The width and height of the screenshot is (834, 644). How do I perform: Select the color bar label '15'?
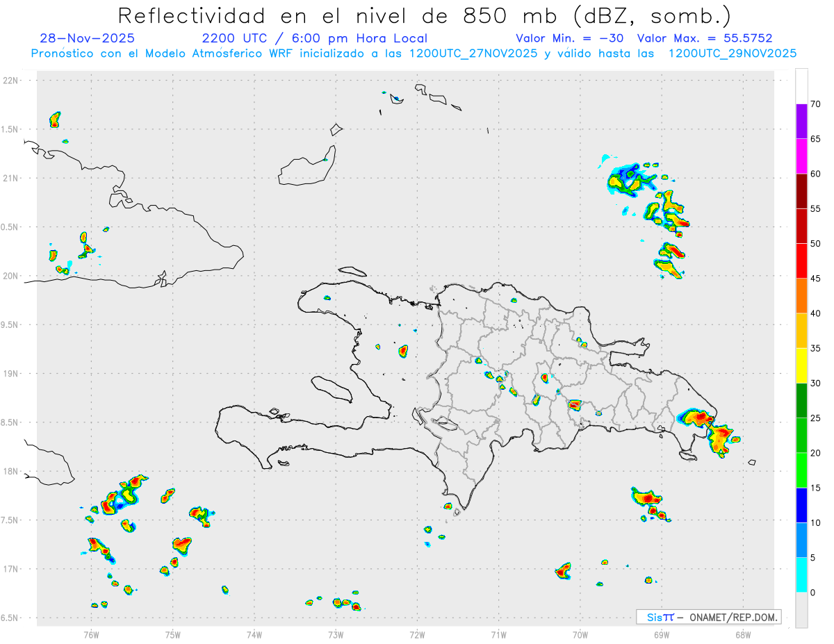pos(816,488)
